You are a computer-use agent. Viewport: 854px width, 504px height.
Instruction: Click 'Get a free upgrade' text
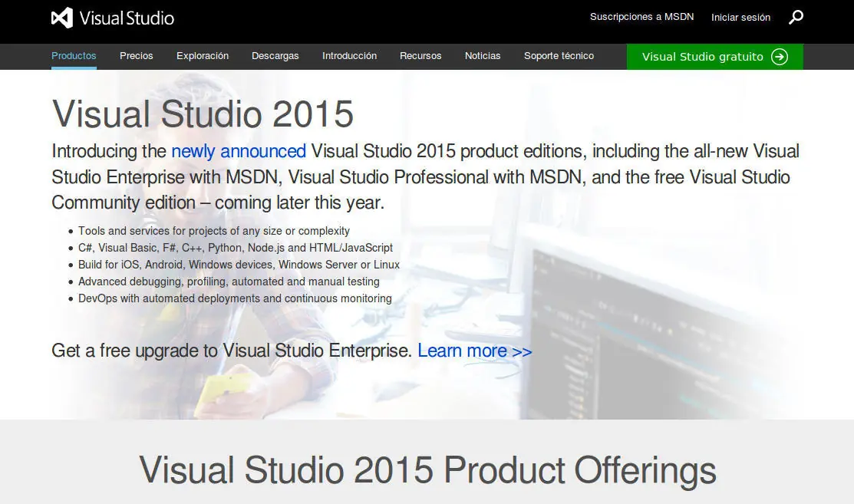tap(232, 351)
